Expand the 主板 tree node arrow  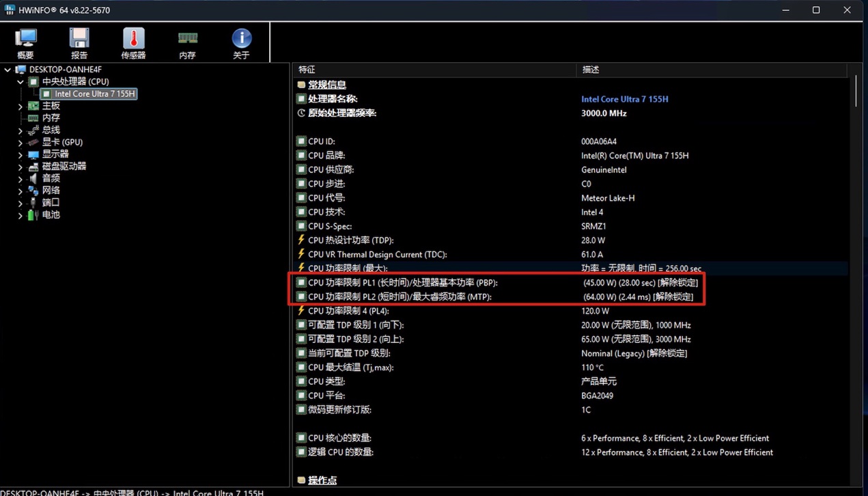click(20, 106)
